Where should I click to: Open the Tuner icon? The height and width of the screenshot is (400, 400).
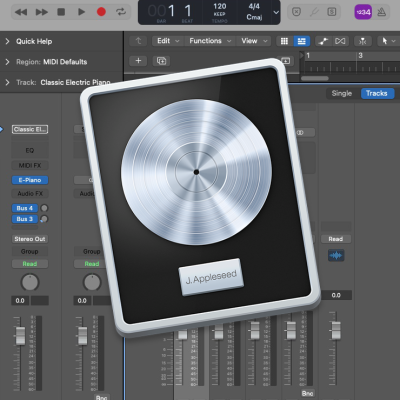314,12
